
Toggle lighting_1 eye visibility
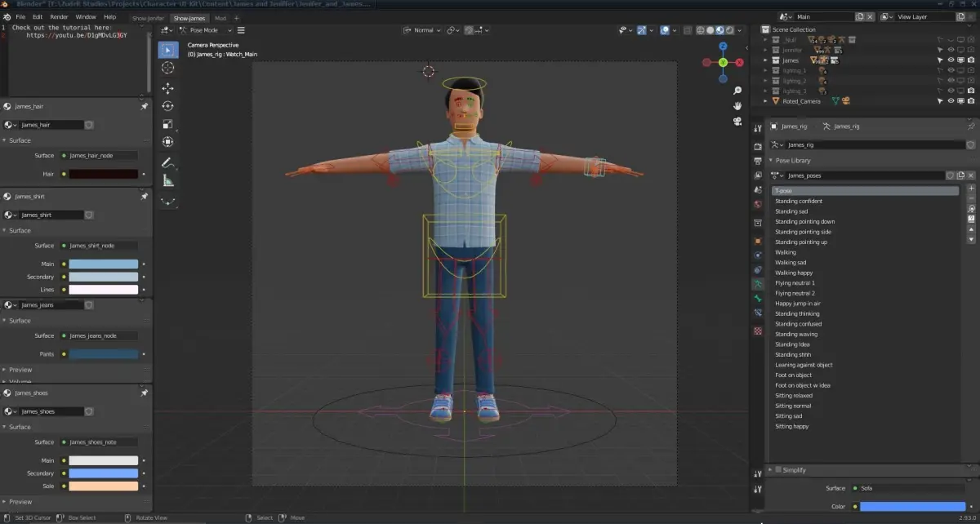click(951, 70)
